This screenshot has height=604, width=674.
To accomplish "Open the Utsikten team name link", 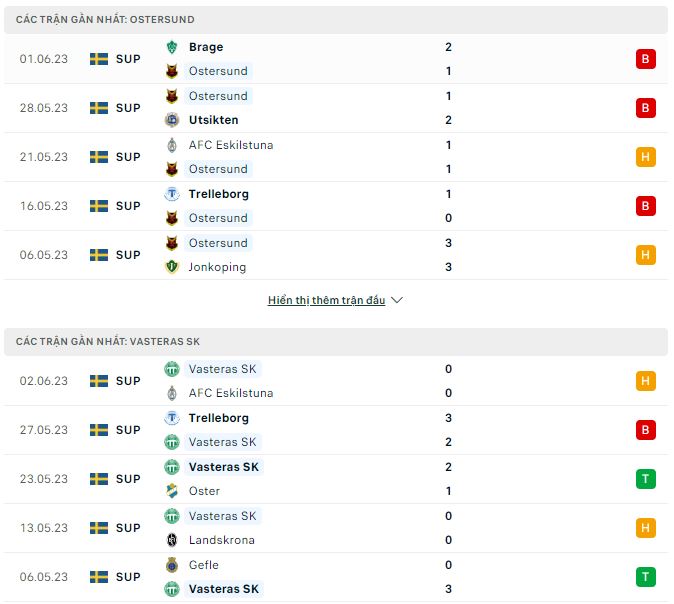I will pyautogui.click(x=213, y=120).
